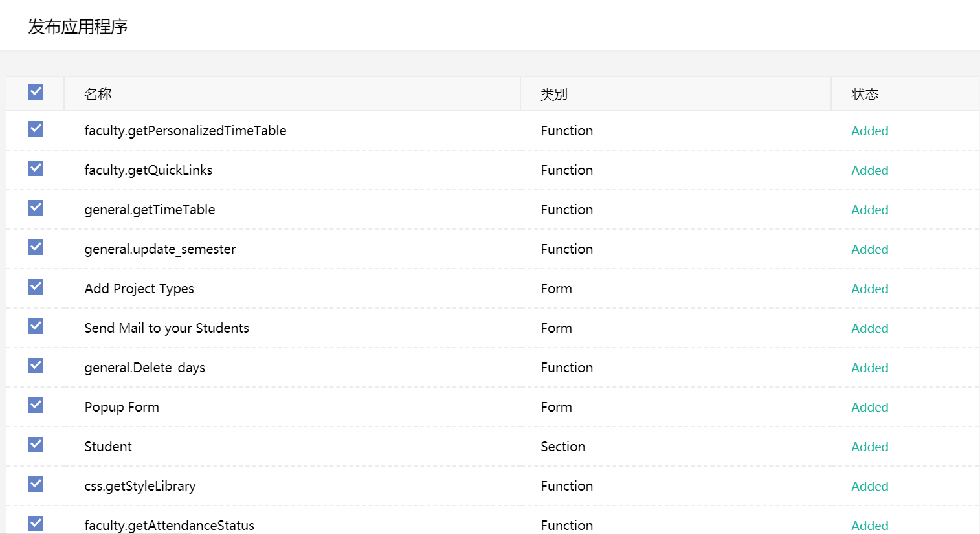
Task: Click the 发布应用程序 page title
Action: pos(78,27)
